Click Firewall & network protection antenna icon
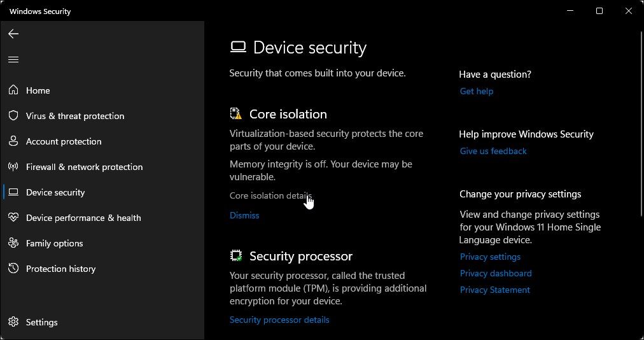 [x=13, y=167]
